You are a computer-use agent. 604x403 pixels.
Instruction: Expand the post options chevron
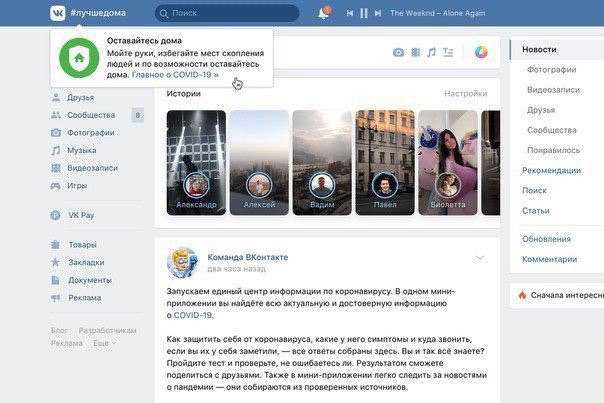(480, 258)
